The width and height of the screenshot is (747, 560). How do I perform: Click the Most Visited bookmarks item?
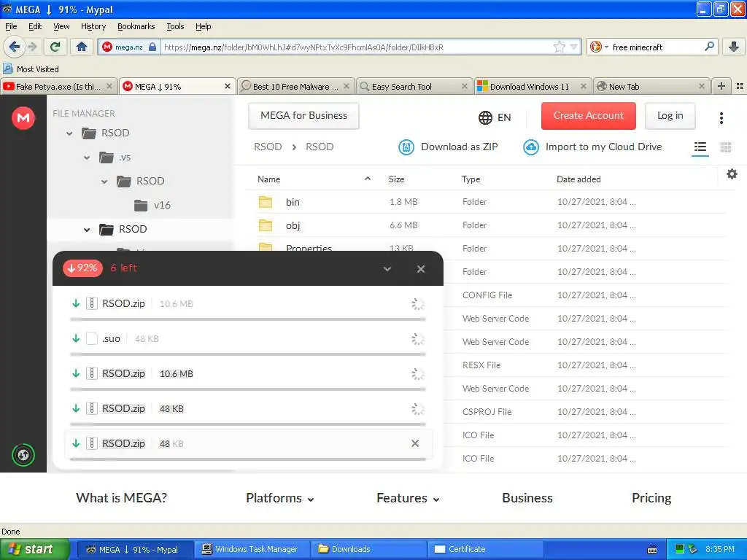pos(31,69)
